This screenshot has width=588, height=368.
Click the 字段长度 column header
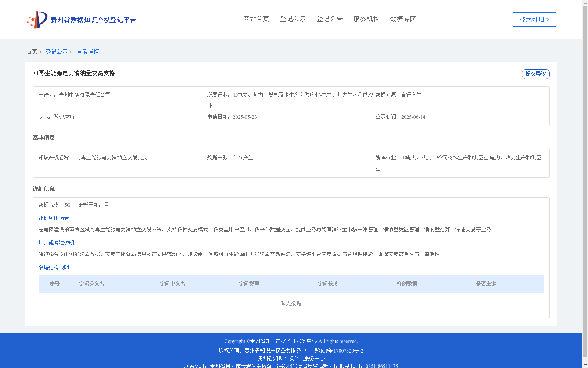[328, 284]
